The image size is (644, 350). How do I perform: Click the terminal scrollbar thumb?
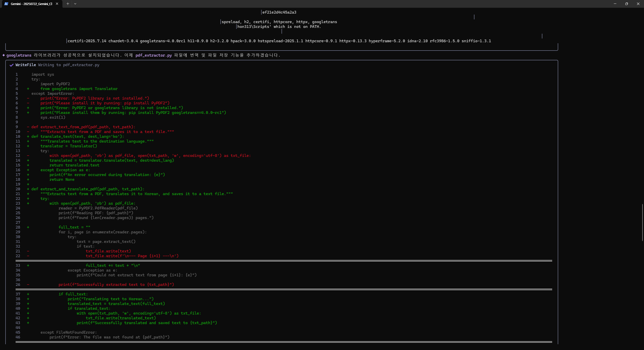click(x=642, y=222)
